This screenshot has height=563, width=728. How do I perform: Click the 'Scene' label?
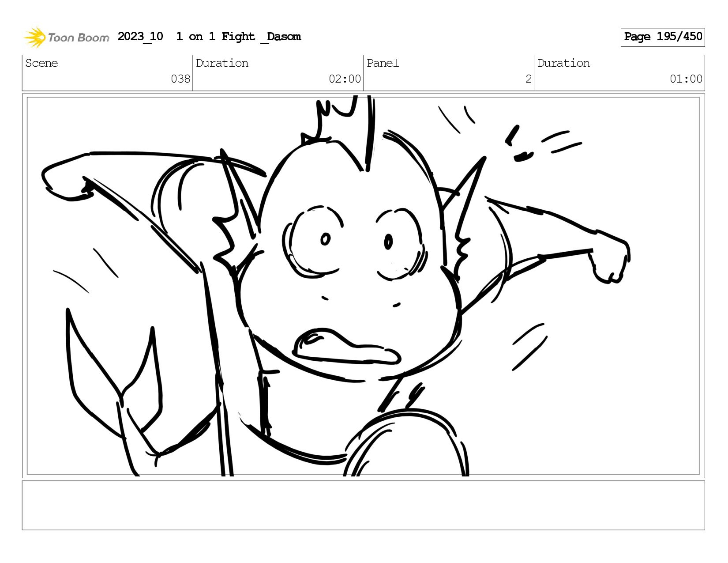point(41,63)
